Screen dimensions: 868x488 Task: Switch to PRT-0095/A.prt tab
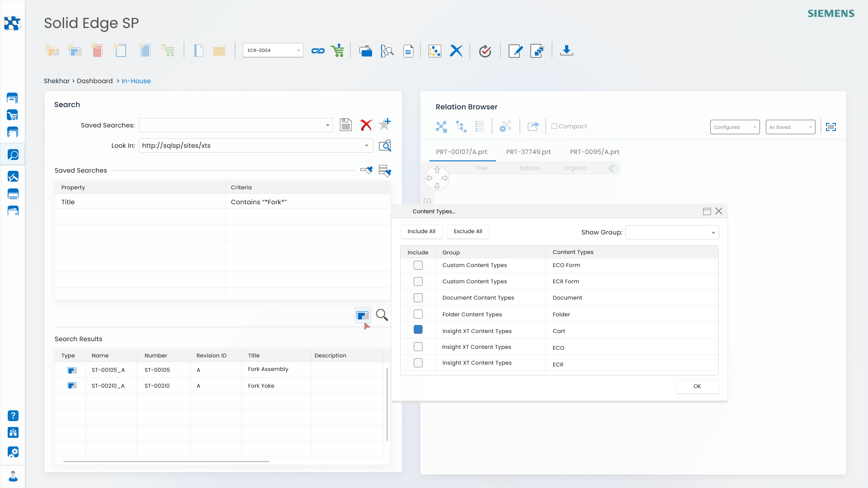[594, 152]
